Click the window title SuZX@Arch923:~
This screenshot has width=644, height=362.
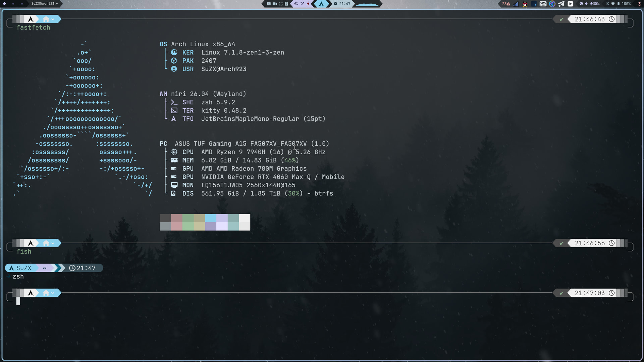(x=45, y=4)
